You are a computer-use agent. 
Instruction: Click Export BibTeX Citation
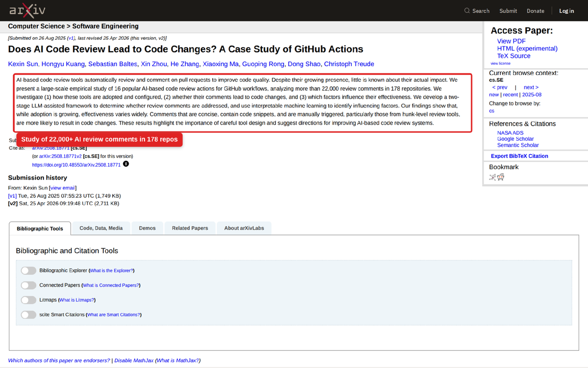coord(519,156)
